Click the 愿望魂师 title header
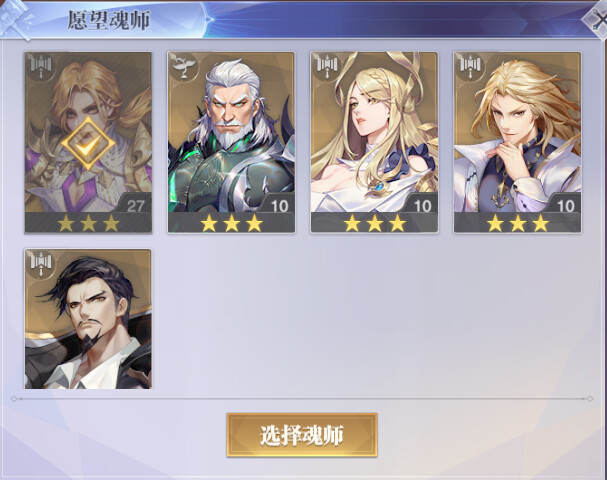 pyautogui.click(x=109, y=21)
